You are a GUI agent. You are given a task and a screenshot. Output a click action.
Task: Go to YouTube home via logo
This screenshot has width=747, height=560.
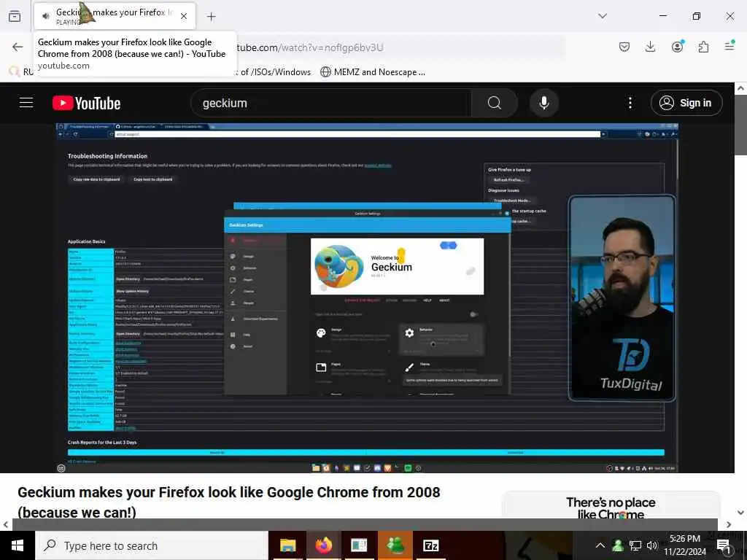[86, 103]
